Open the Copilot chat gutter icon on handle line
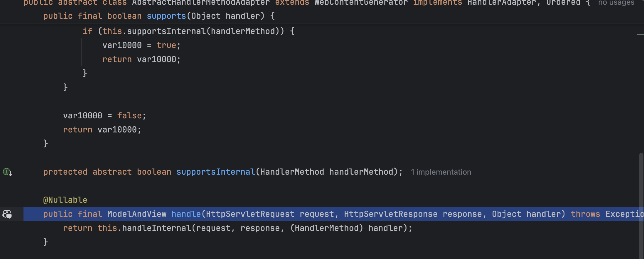 coord(7,214)
